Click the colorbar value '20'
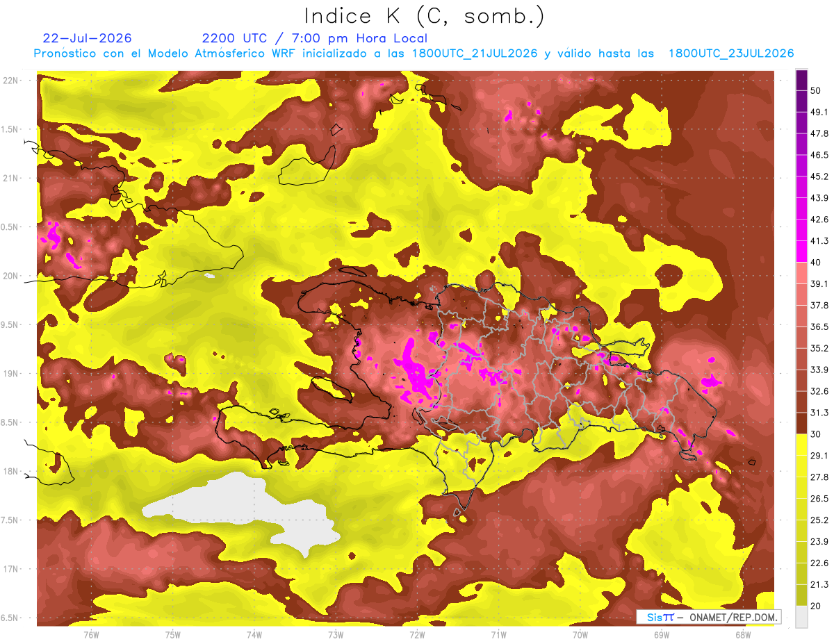 point(817,606)
